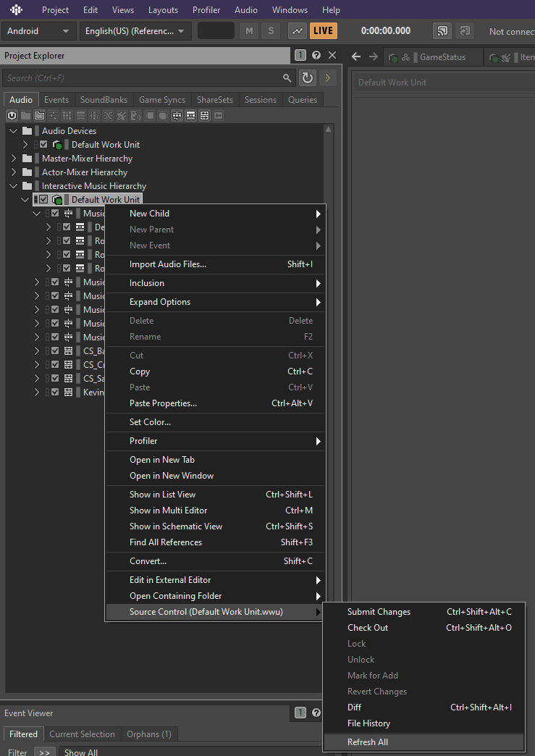Uncheck the Default Work Unit checkbox under Interactive Music Hierarchy
Screen dimensions: 535x756
(44, 199)
